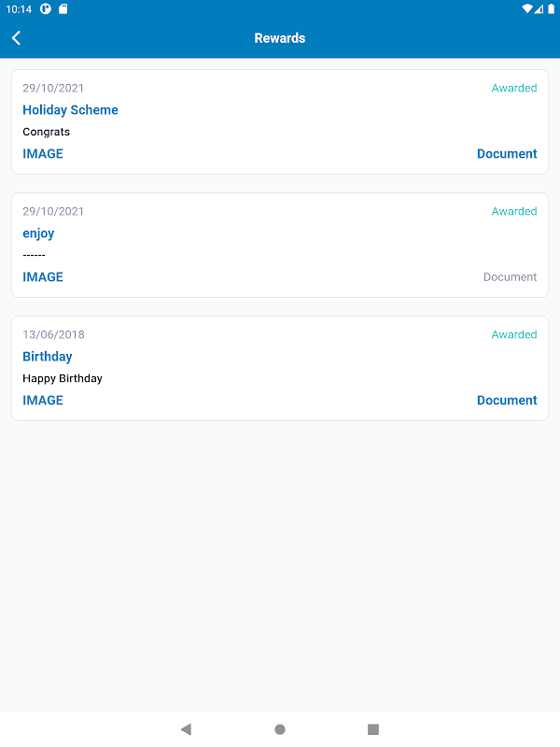Viewport: 560px width, 747px height.
Task: Select the enjoy reward title
Action: pos(38,233)
